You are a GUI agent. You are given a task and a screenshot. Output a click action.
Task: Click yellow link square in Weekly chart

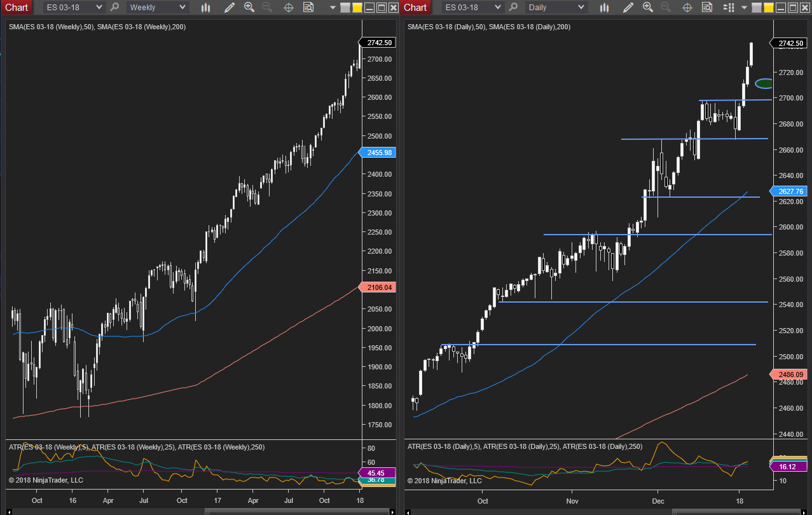click(357, 8)
